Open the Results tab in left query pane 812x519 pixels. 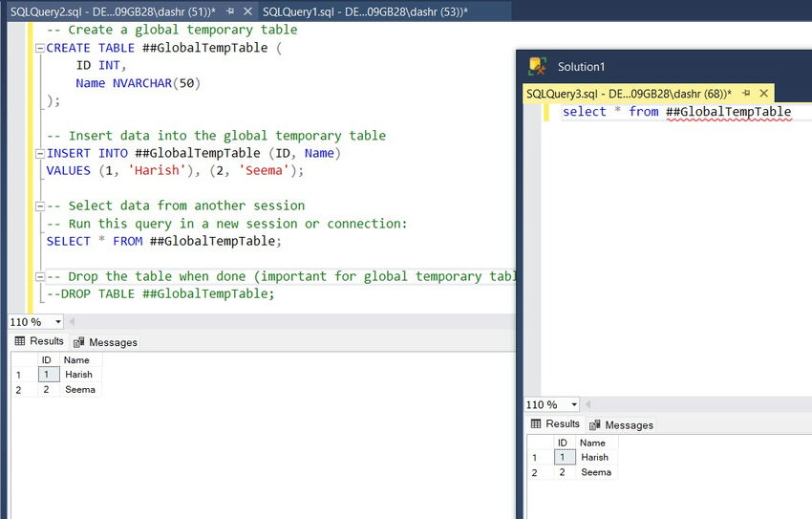tap(39, 341)
